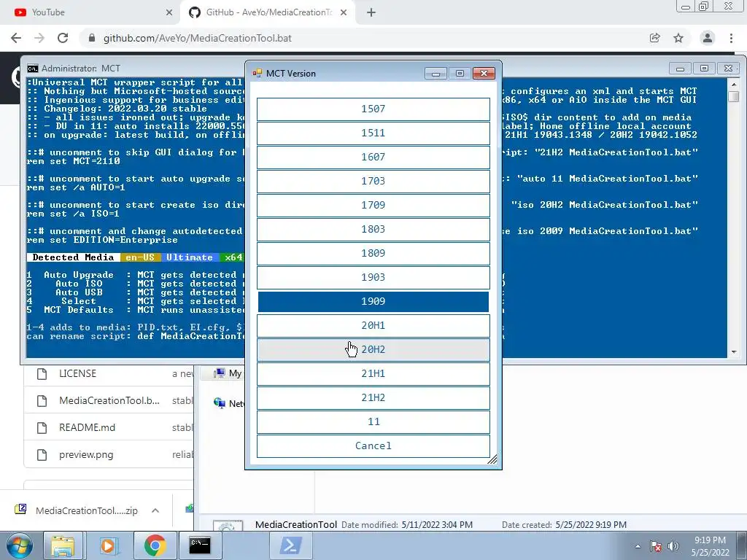The image size is (747, 560).
Task: Choose the 21H1 version
Action: [373, 373]
